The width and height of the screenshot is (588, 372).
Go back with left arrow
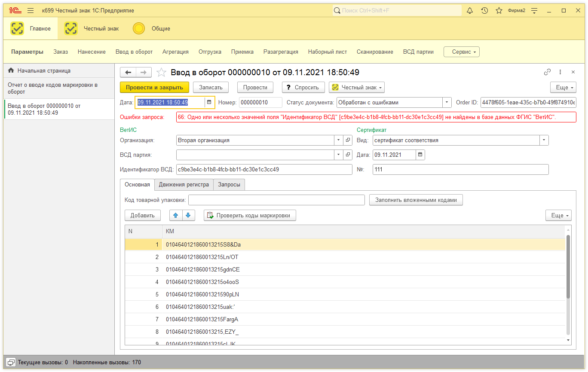click(128, 72)
